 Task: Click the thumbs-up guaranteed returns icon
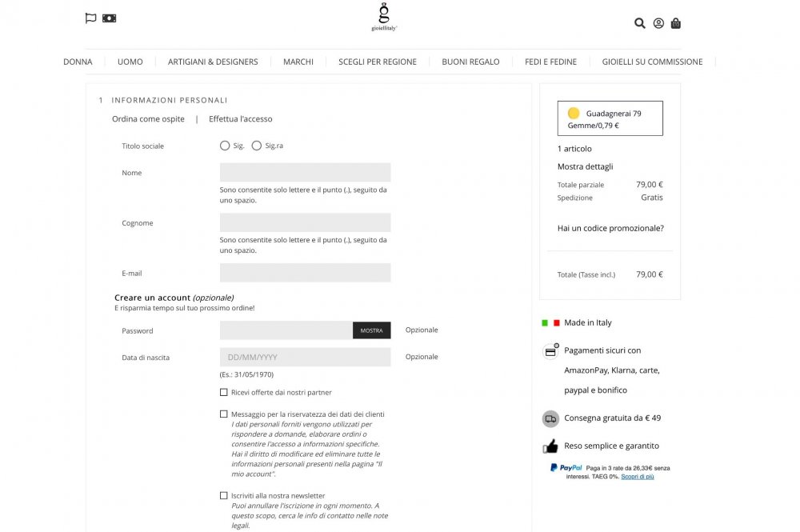tap(550, 446)
